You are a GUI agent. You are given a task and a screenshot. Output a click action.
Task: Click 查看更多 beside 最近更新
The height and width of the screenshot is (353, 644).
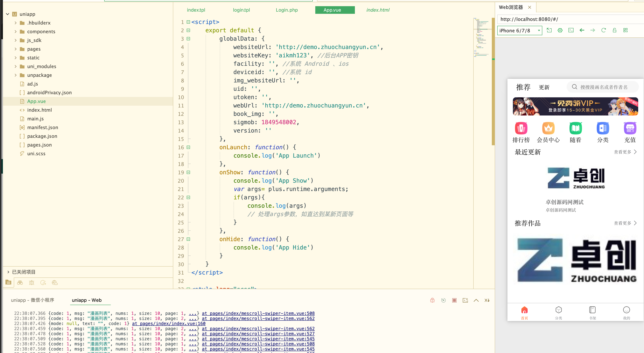pos(625,152)
